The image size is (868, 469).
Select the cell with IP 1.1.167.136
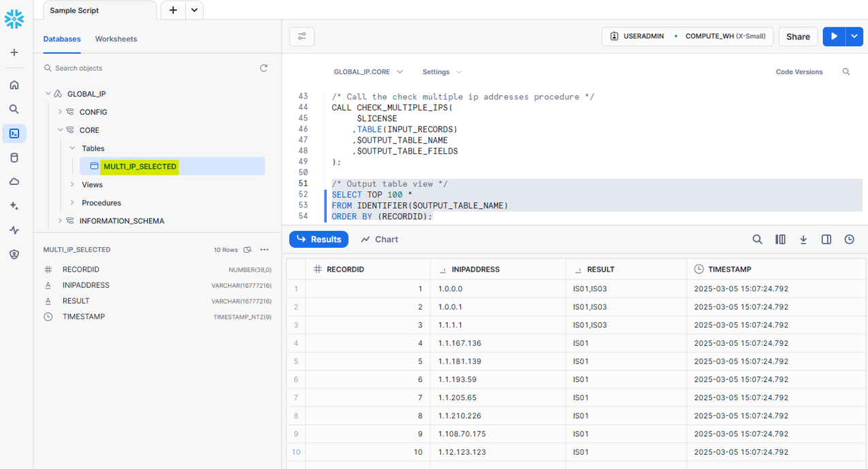pos(498,343)
